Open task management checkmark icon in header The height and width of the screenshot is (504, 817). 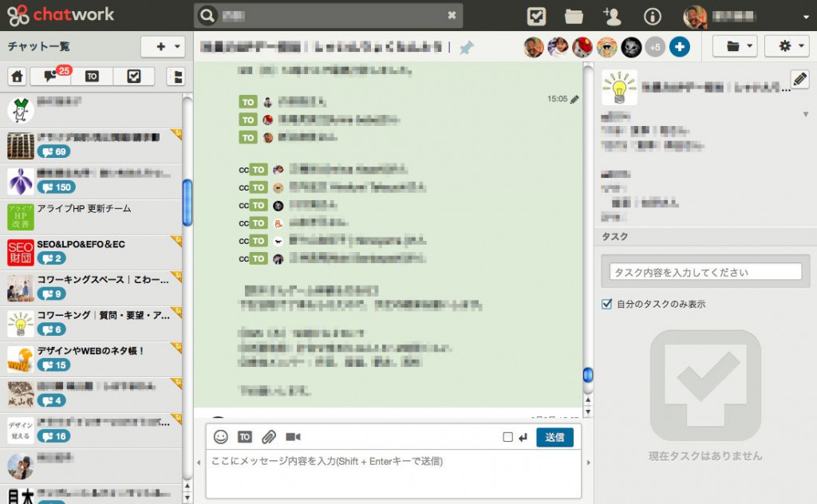[x=536, y=16]
